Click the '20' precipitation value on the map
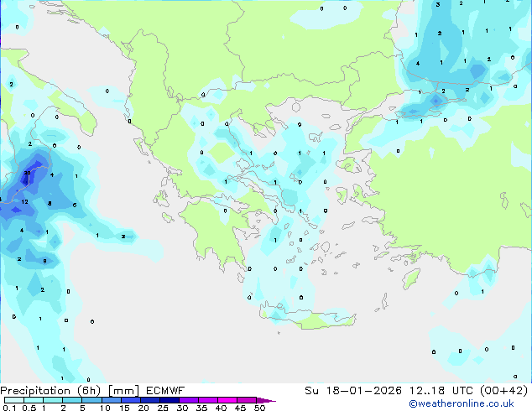Image resolution: width=532 pixels, height=411 pixels. pyautogui.click(x=27, y=173)
